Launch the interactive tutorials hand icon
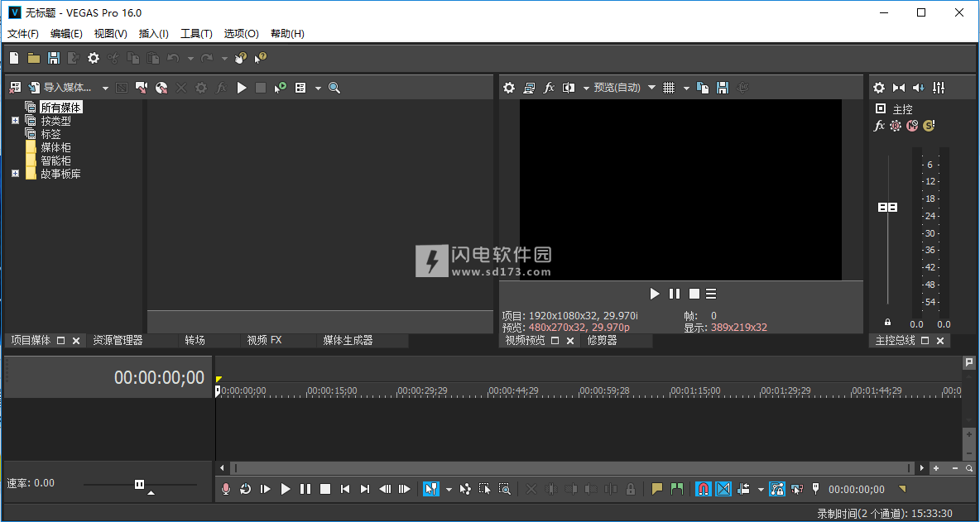 click(x=241, y=58)
